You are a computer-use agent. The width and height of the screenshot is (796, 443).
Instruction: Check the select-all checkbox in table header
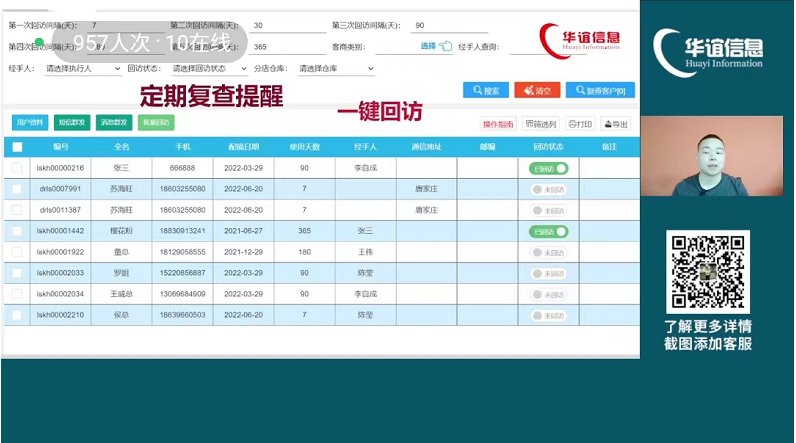(17, 147)
